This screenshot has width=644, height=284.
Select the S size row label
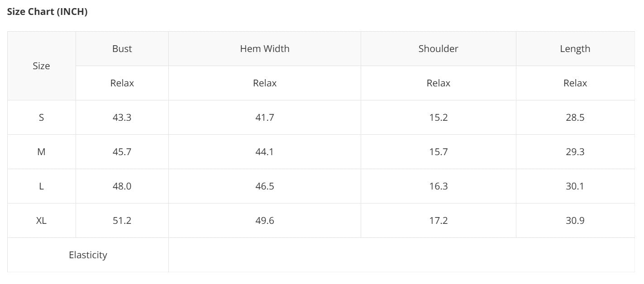(x=41, y=118)
